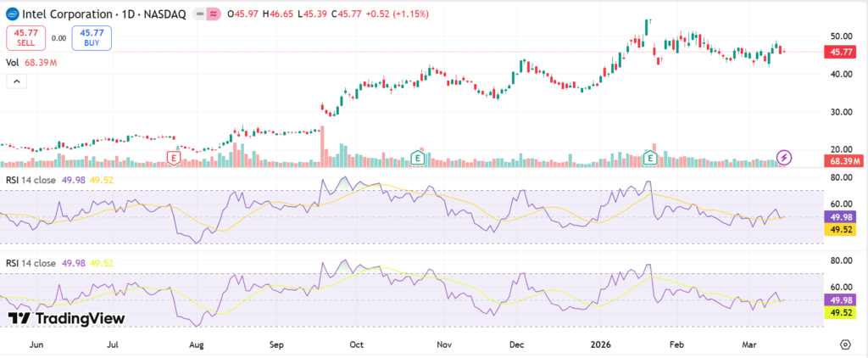Click the green earnings marker near late October
The width and height of the screenshot is (868, 358).
(417, 158)
